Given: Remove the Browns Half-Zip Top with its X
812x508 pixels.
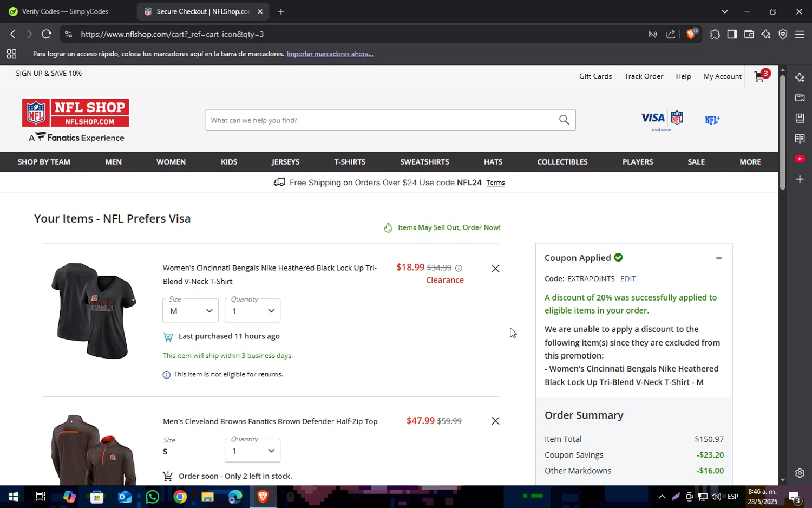Looking at the screenshot, I should point(495,421).
